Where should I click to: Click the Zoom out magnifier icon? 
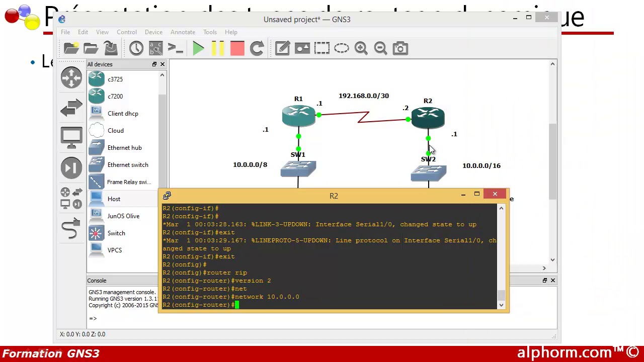point(380,48)
